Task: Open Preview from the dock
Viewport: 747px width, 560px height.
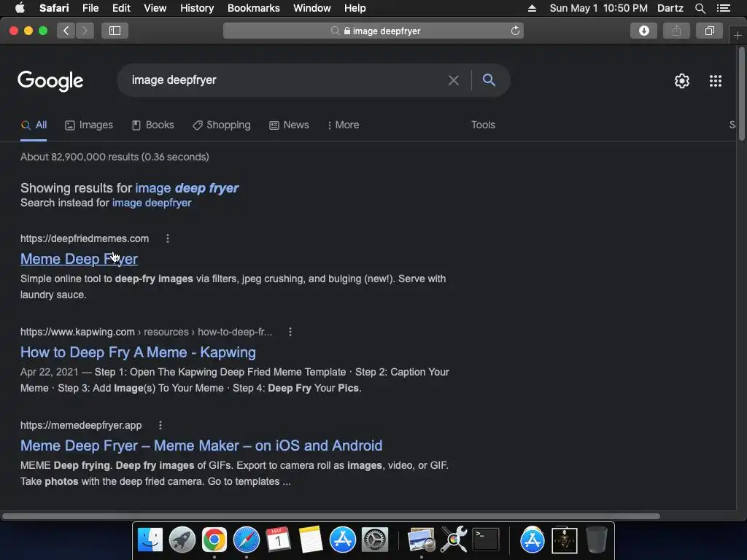Action: 421,540
